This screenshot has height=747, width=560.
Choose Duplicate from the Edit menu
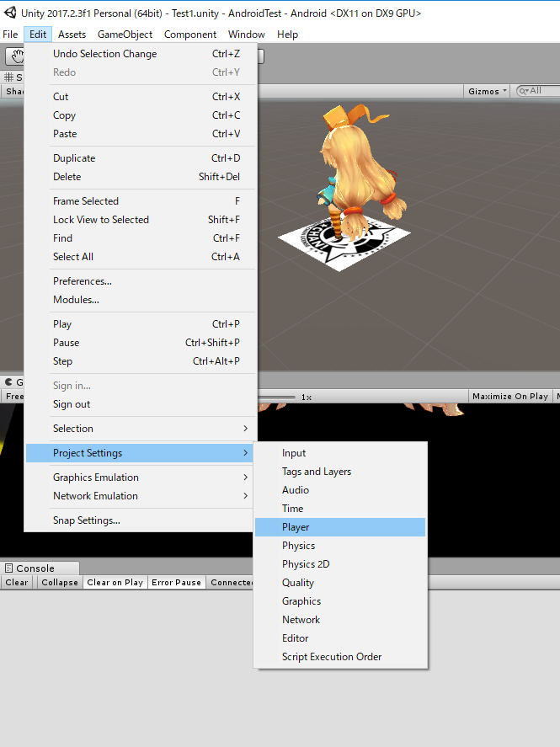point(141,158)
